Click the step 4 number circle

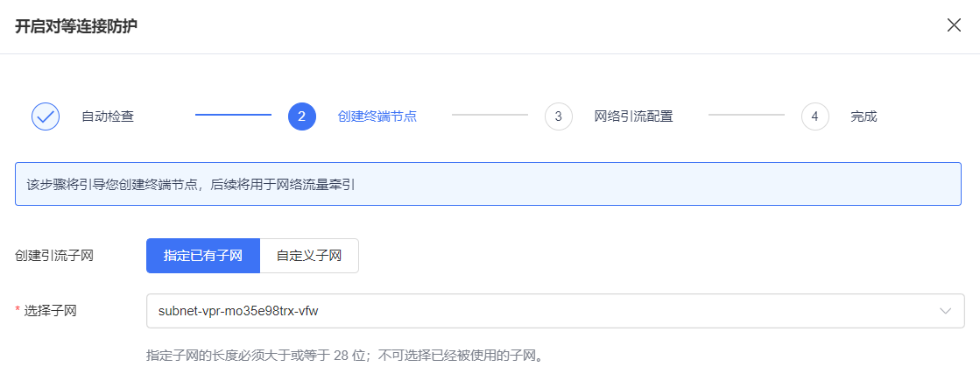point(814,116)
